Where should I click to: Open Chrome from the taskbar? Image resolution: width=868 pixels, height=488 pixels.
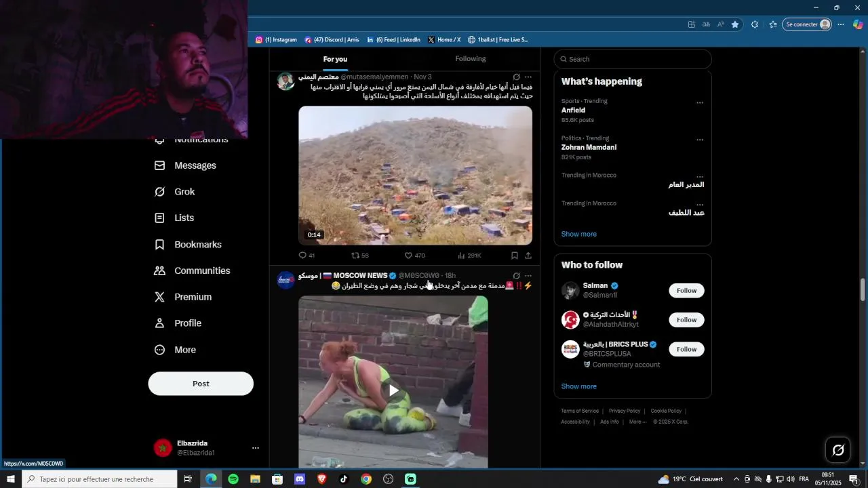366,479
